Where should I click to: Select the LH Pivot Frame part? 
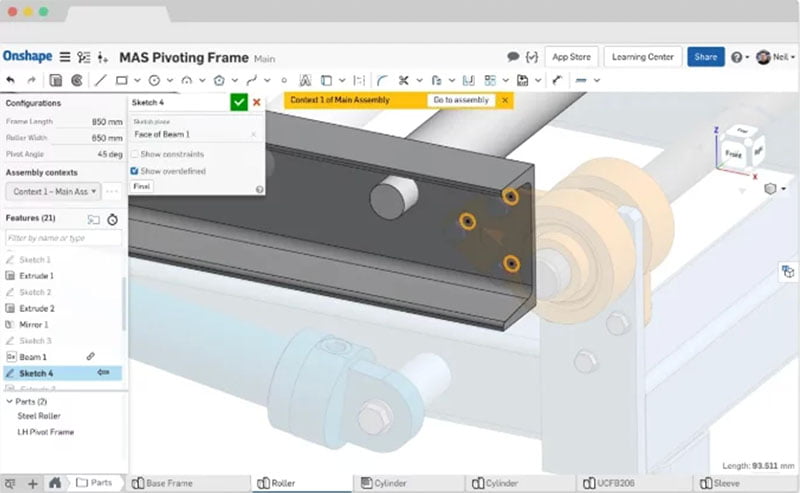click(46, 432)
